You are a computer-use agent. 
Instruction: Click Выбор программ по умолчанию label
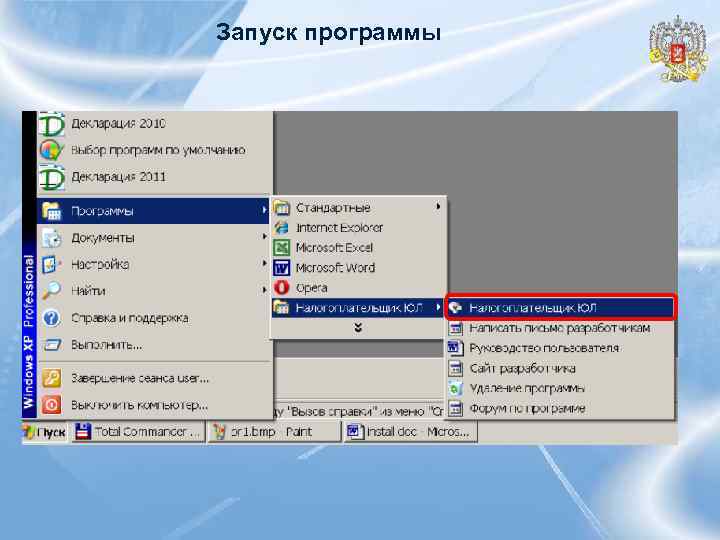(158, 150)
